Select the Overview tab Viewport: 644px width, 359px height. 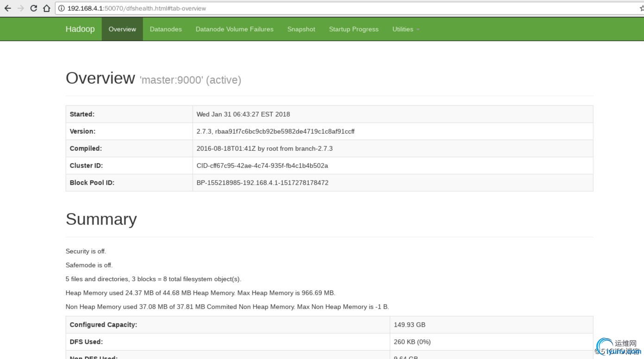122,29
